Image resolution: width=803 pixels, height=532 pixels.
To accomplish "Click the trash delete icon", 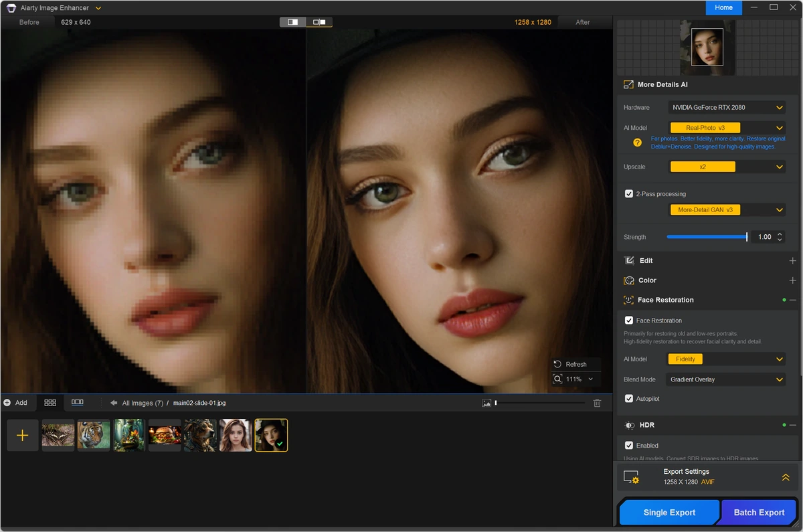I will click(x=598, y=403).
